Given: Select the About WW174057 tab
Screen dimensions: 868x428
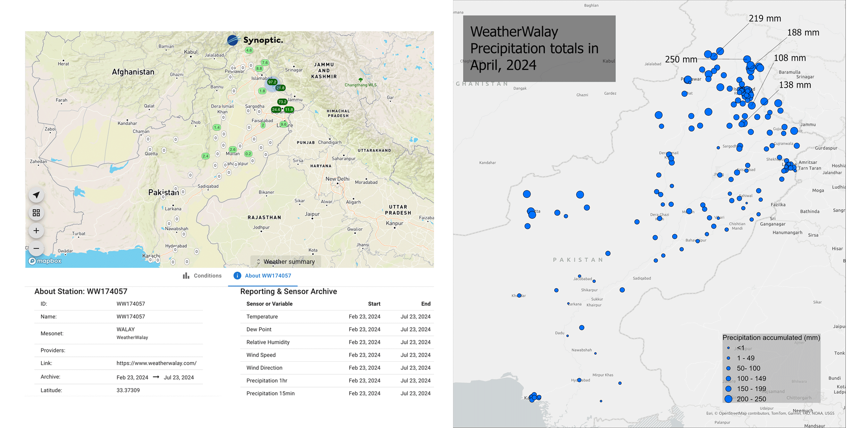Looking at the screenshot, I should pyautogui.click(x=262, y=276).
